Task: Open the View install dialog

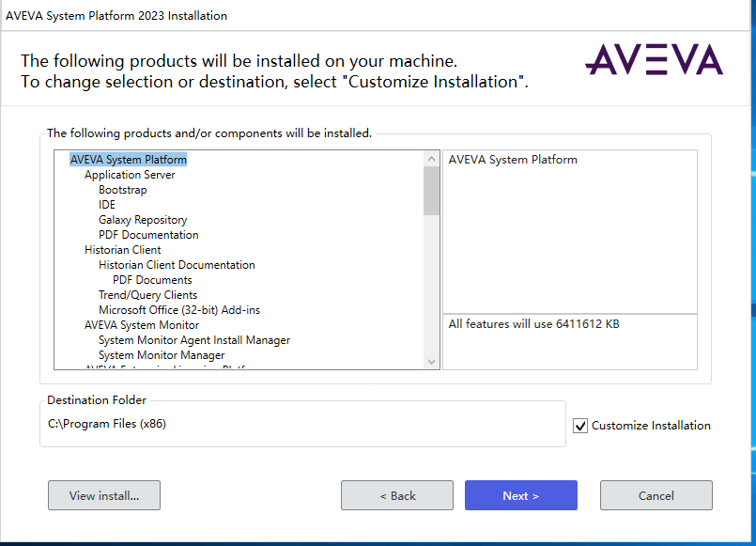Action: point(103,495)
